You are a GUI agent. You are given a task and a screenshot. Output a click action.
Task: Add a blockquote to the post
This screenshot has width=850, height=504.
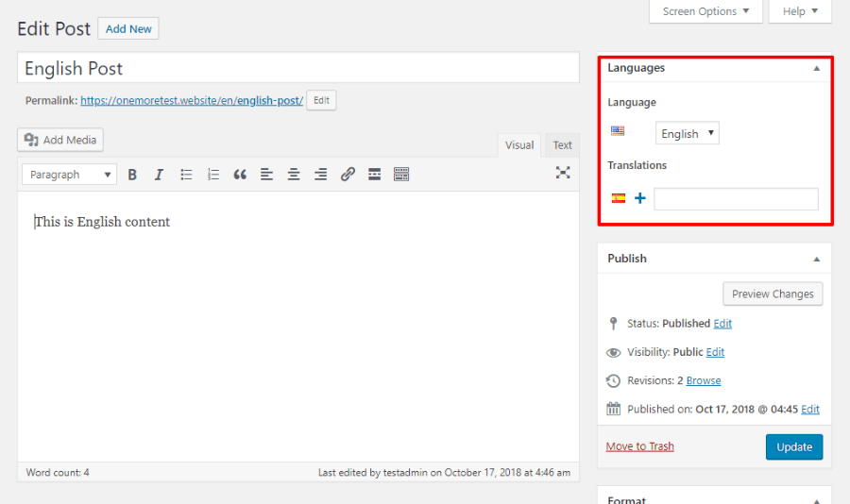(240, 175)
